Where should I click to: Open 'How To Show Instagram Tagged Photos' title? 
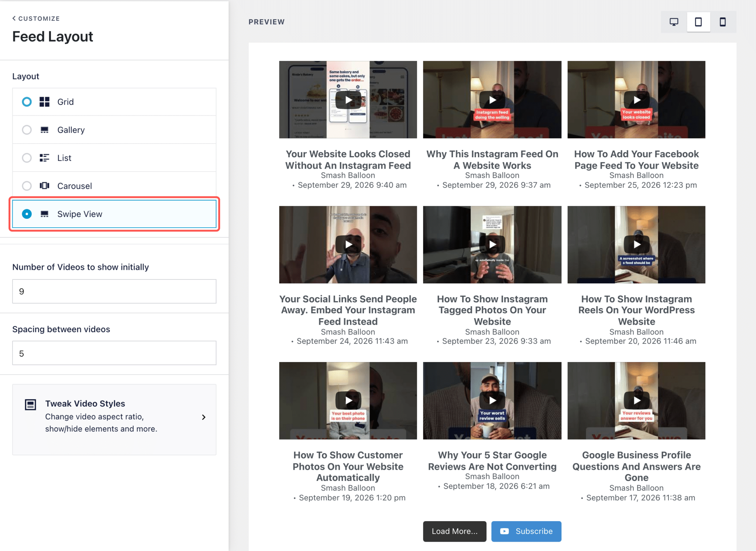[x=492, y=310]
